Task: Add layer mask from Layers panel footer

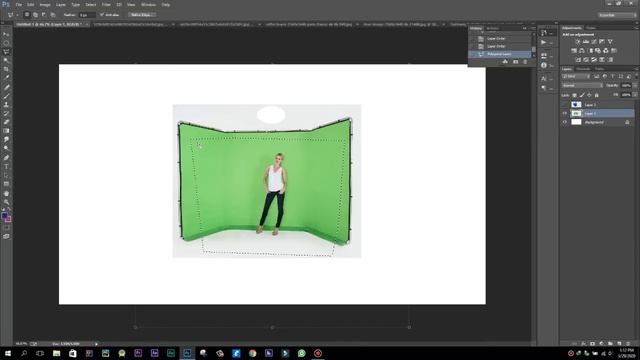Action: 592,344
